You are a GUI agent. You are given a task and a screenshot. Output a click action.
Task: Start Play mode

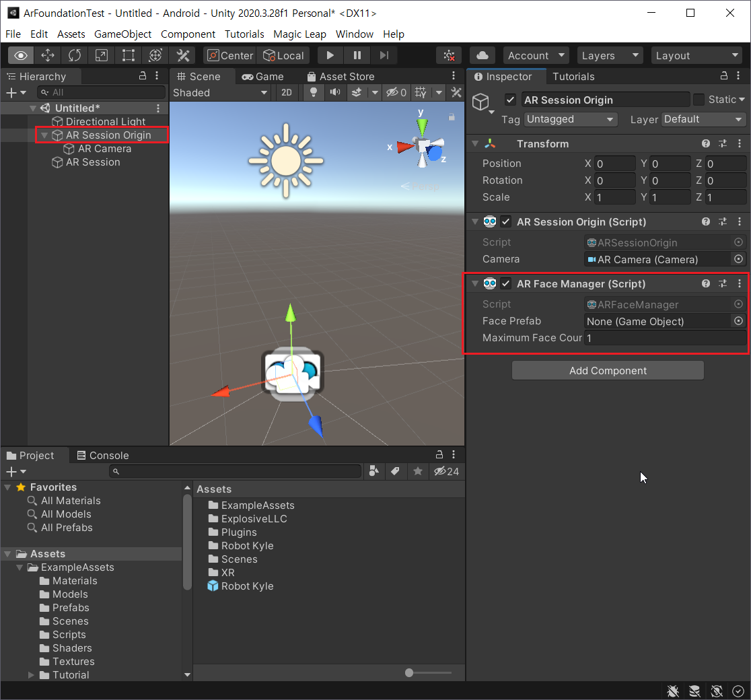pyautogui.click(x=330, y=56)
